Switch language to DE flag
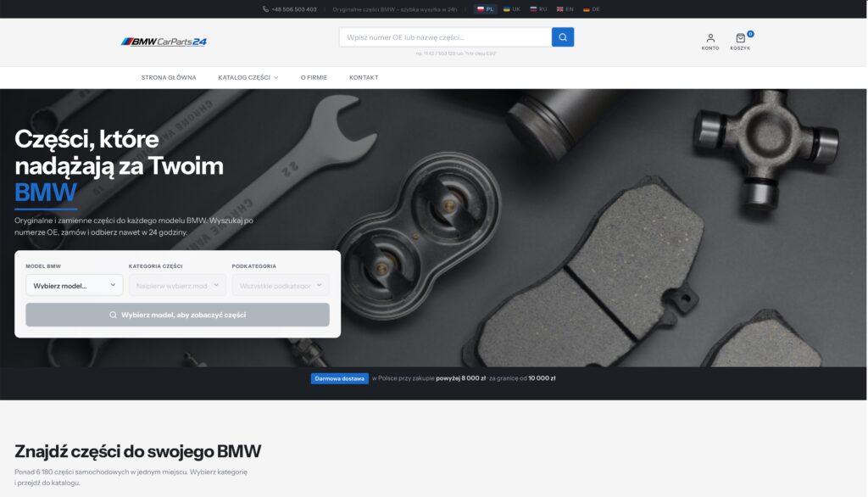The image size is (868, 497). 591,8
